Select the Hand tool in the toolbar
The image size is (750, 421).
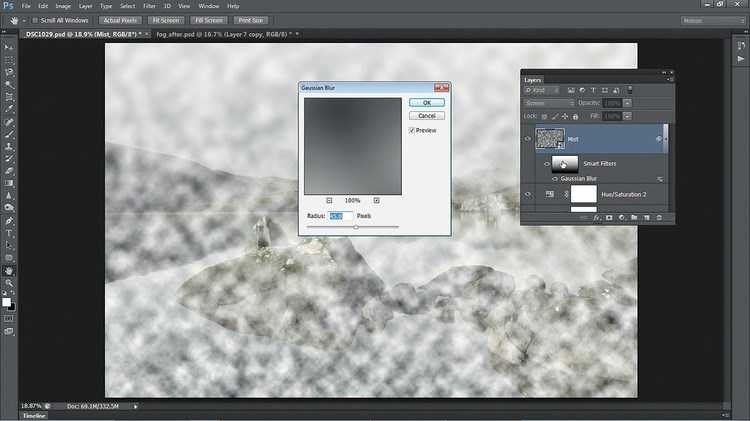coord(9,270)
